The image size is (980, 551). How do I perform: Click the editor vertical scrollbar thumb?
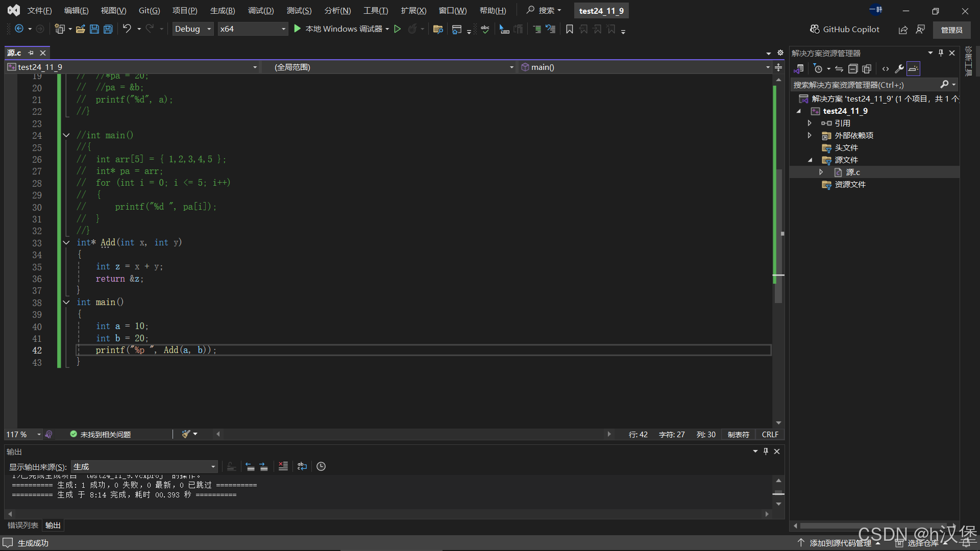pyautogui.click(x=778, y=235)
